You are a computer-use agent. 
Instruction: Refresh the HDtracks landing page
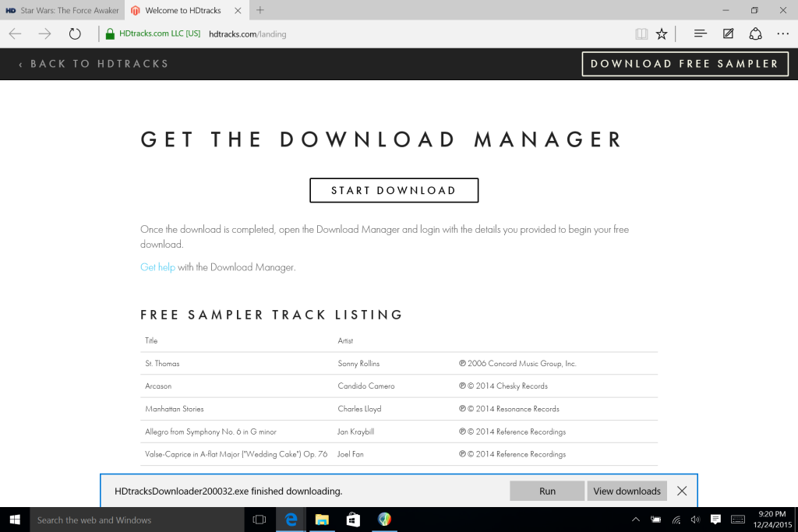click(x=75, y=34)
